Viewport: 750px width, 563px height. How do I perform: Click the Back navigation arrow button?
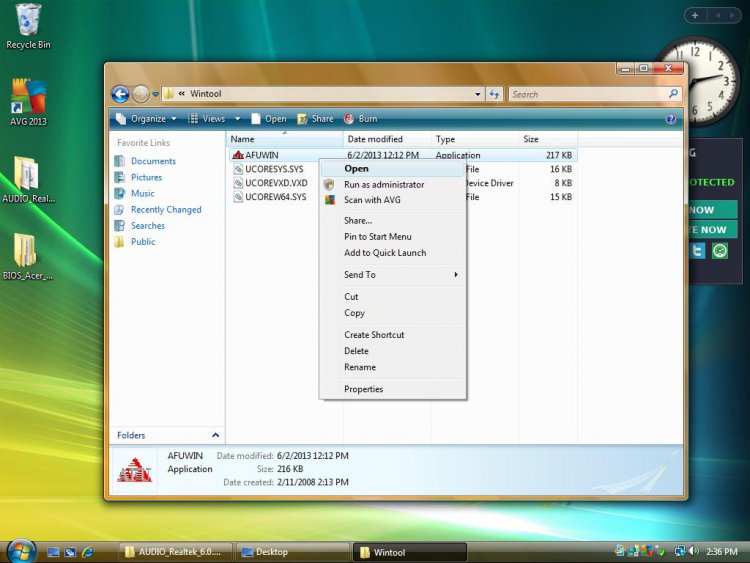pyautogui.click(x=120, y=94)
